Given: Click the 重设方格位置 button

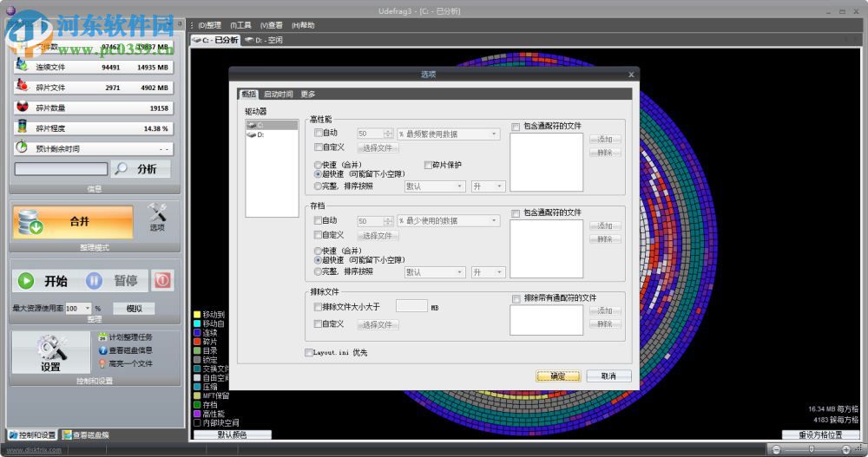Looking at the screenshot, I should click(x=820, y=434).
